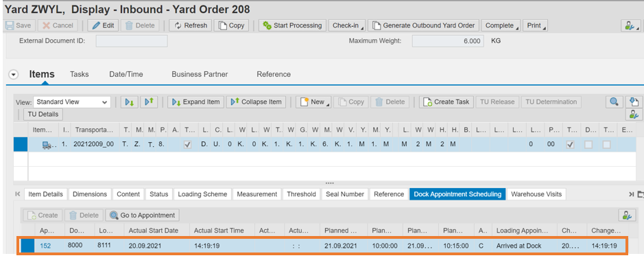Select appointment 152 row selector
Viewport: 644px width, 258px height.
28,246
